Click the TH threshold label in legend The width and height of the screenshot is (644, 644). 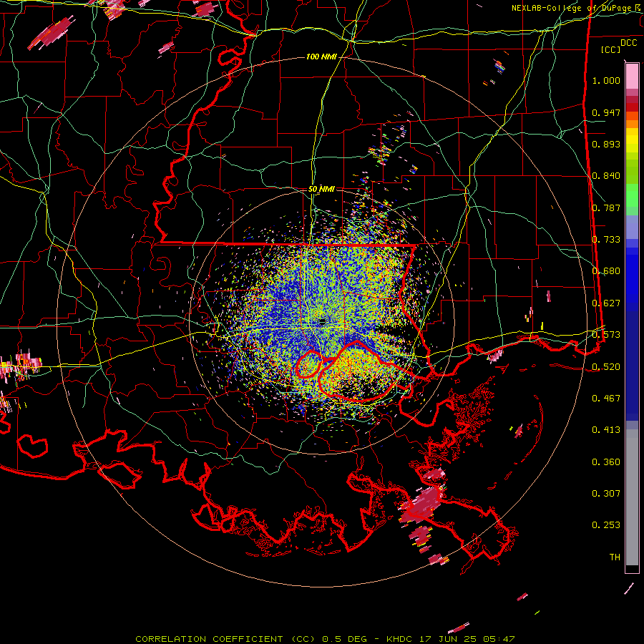tap(615, 557)
